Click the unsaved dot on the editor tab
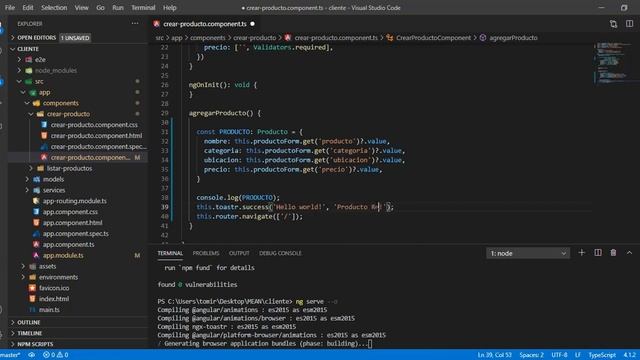This screenshot has height=360, width=640. [x=253, y=24]
